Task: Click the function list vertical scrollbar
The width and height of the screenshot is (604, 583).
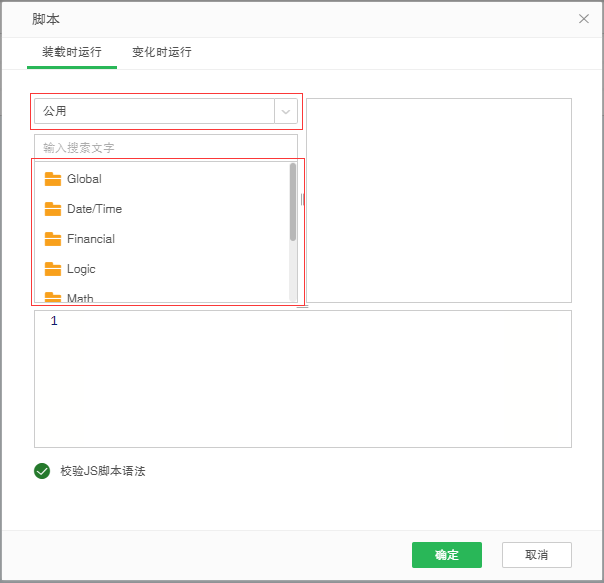Action: [x=293, y=202]
